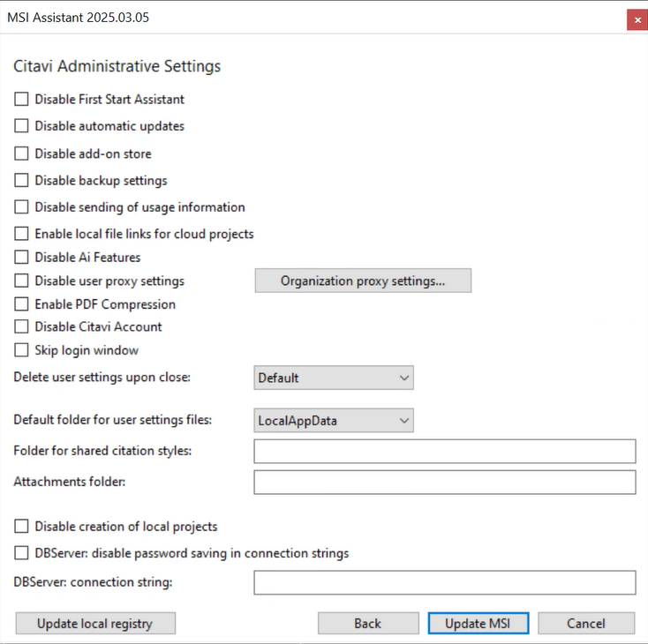This screenshot has width=648, height=644.
Task: Check Disable add-on store option
Action: tap(21, 154)
